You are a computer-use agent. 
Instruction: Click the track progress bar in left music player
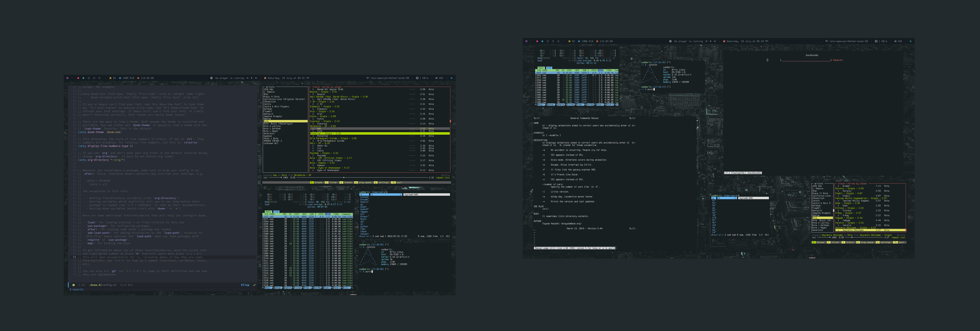tap(362, 178)
